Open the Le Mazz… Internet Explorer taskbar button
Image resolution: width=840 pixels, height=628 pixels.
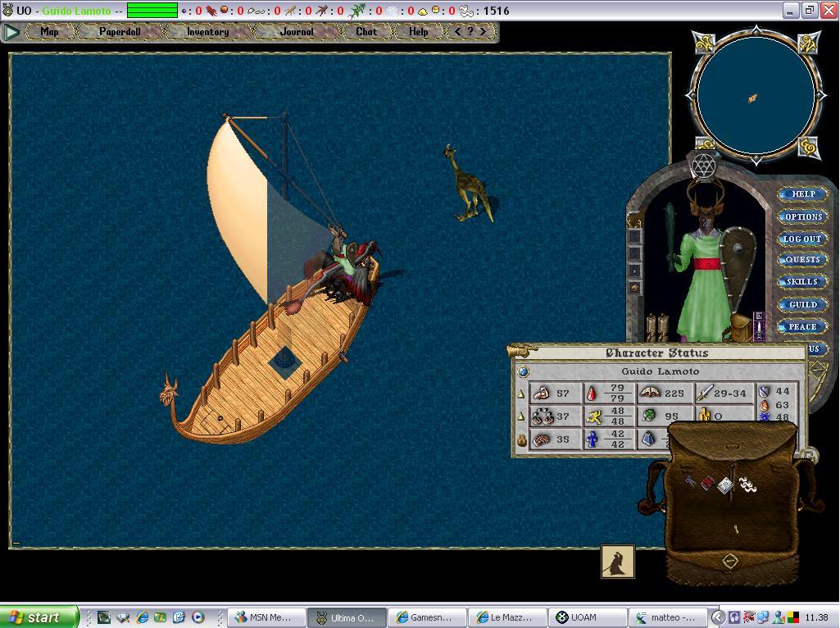(506, 617)
